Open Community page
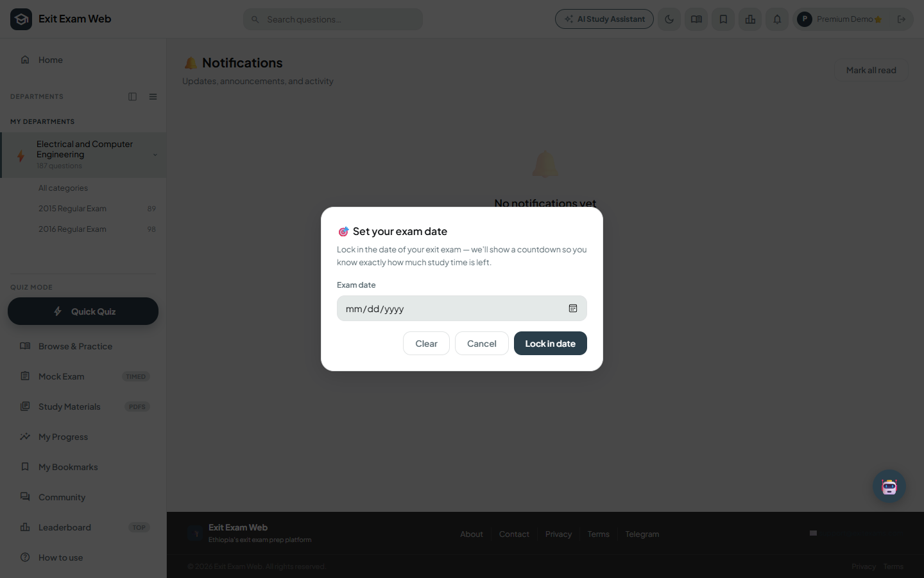 [x=83, y=497]
